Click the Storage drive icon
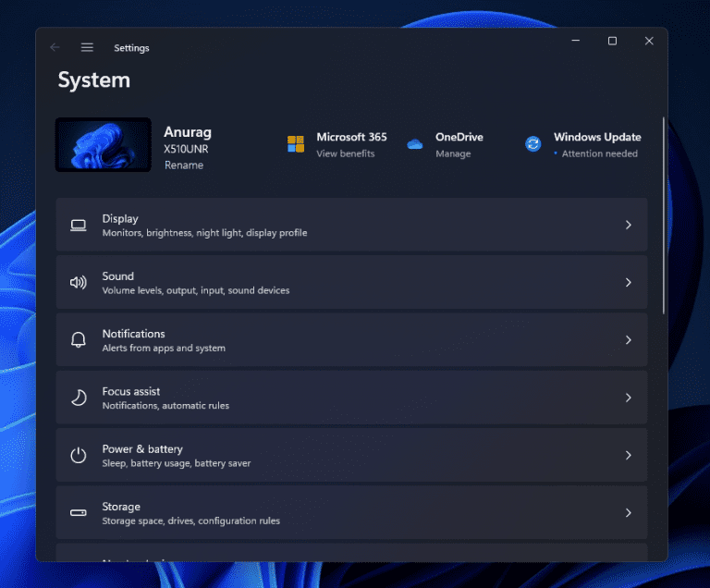710x588 pixels. [x=79, y=513]
